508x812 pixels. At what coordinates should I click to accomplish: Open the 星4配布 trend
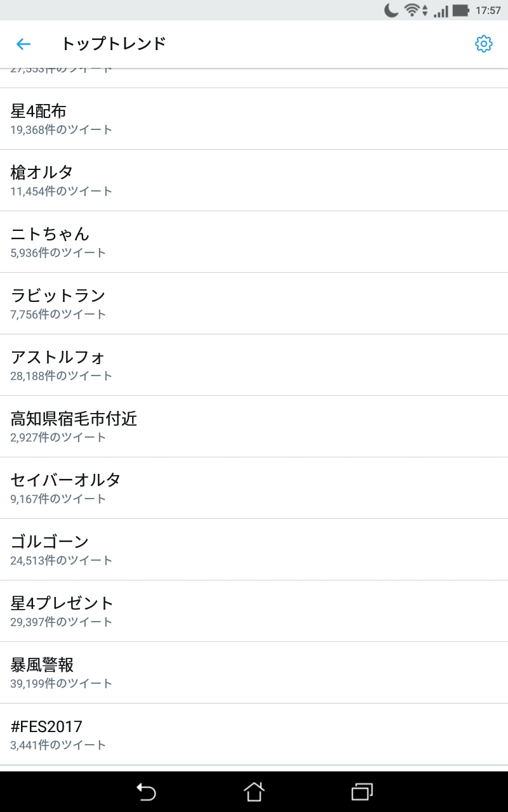pyautogui.click(x=254, y=119)
